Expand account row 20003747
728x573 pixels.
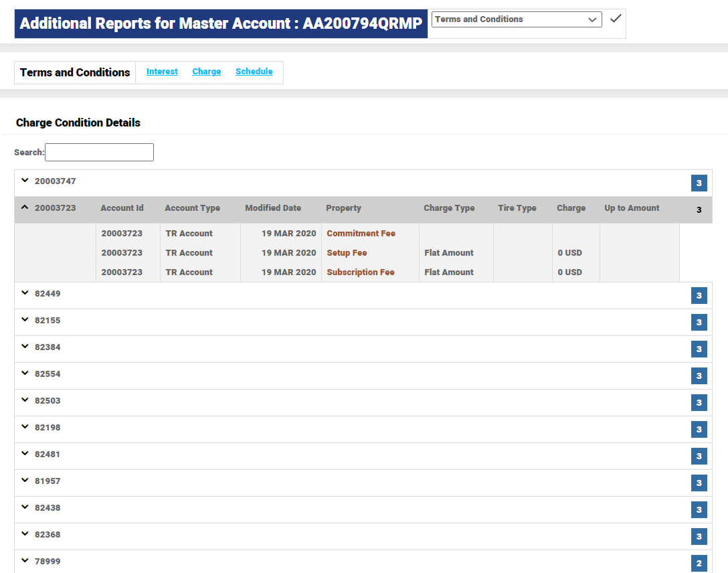pos(25,181)
